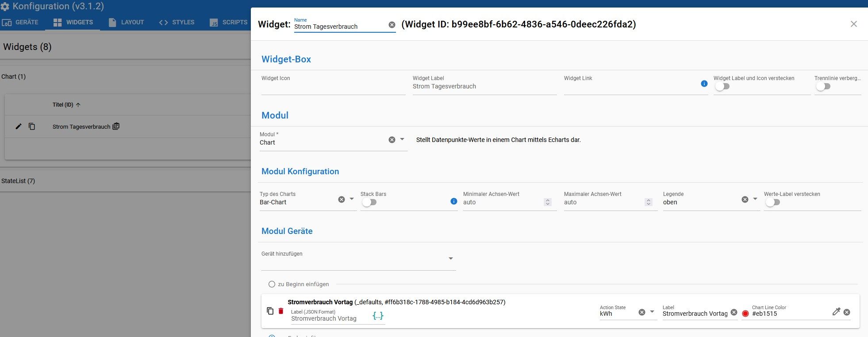Viewport: 868px width, 337px height.
Task: Click the red Chart Line Color swatch
Action: [x=745, y=314]
